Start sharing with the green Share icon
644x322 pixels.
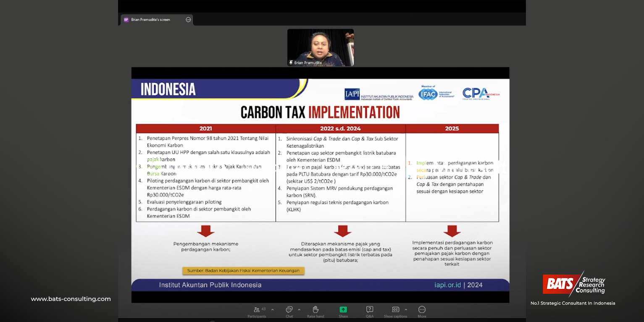coord(343,309)
